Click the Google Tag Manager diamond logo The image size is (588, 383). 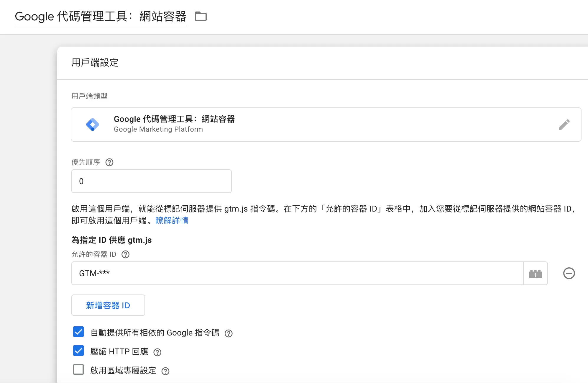93,125
